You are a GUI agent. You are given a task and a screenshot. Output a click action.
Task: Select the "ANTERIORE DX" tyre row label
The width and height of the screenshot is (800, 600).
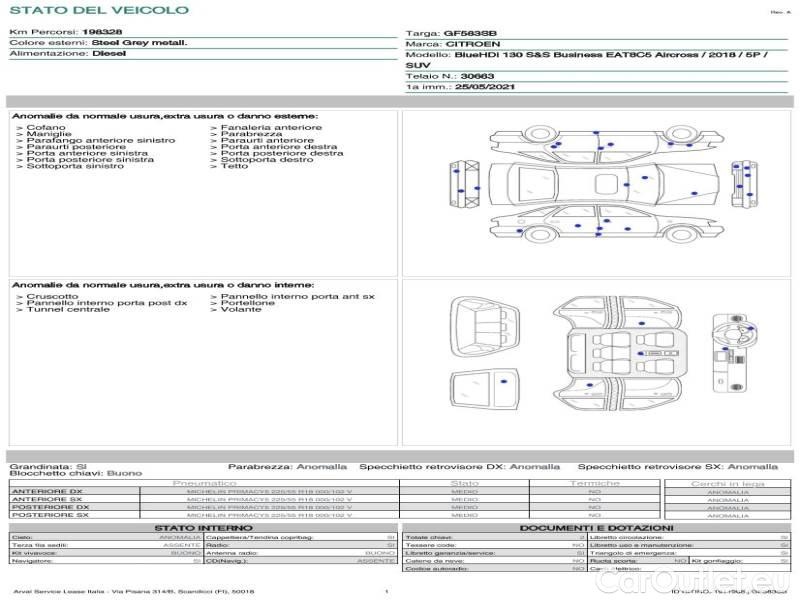pos(47,492)
